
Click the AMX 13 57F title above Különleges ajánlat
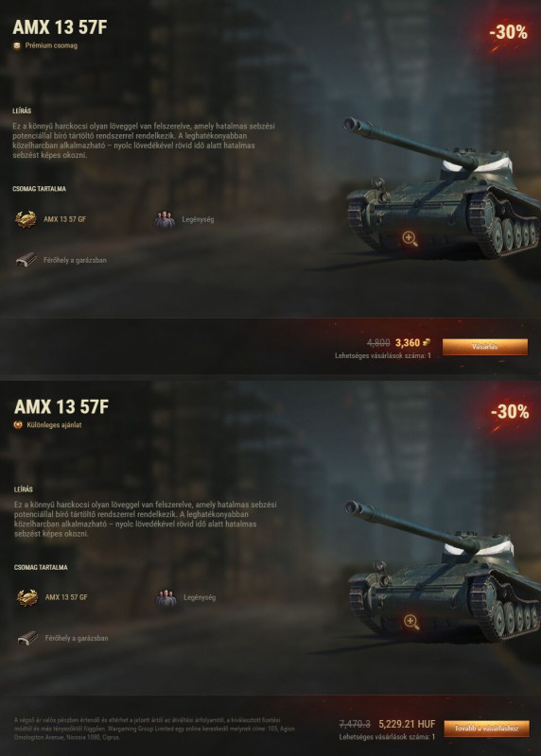(61, 406)
